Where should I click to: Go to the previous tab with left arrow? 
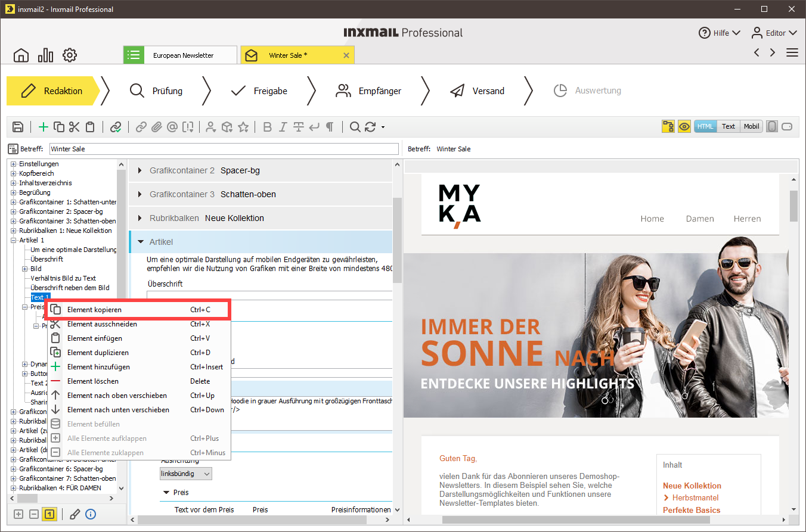click(757, 52)
